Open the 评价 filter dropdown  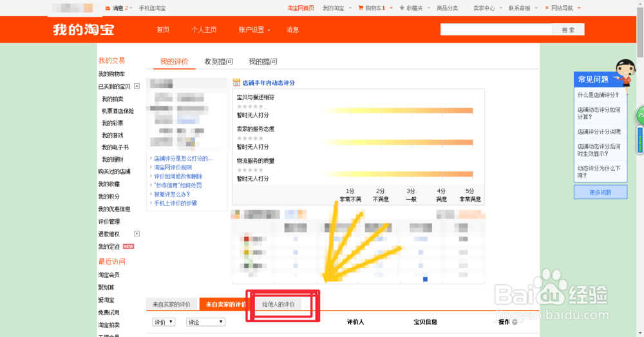[x=164, y=322]
